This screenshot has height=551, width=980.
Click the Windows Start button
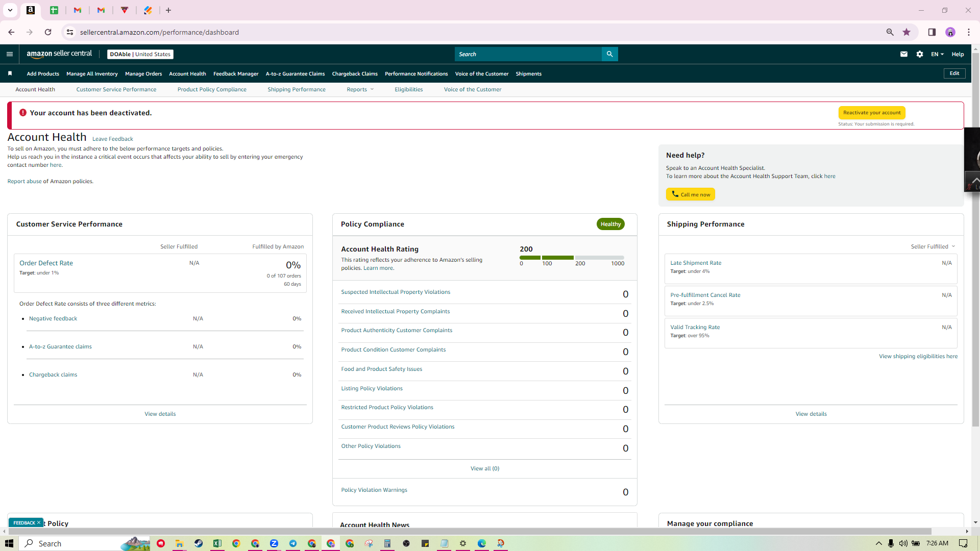[x=9, y=543]
